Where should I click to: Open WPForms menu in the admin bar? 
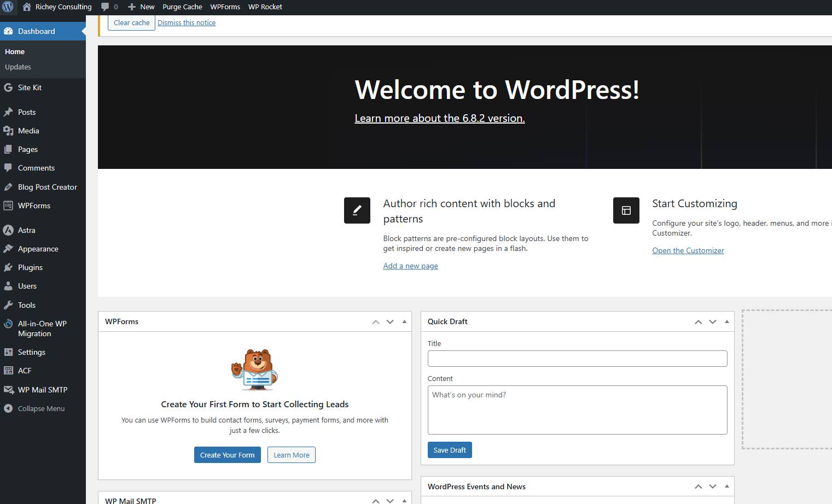(x=225, y=7)
